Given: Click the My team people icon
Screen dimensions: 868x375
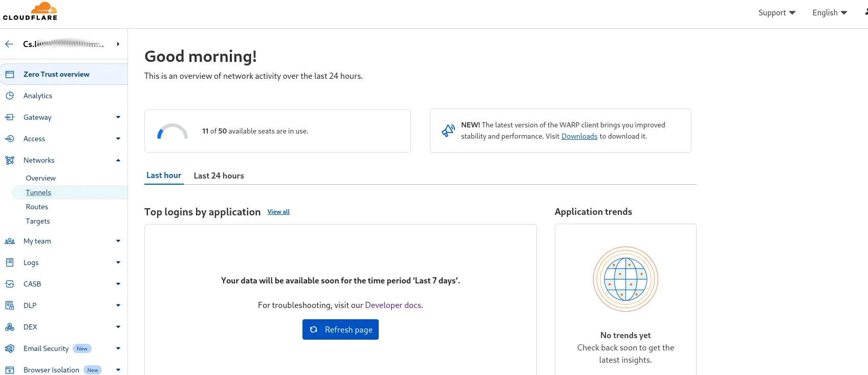Looking at the screenshot, I should click(x=10, y=241).
